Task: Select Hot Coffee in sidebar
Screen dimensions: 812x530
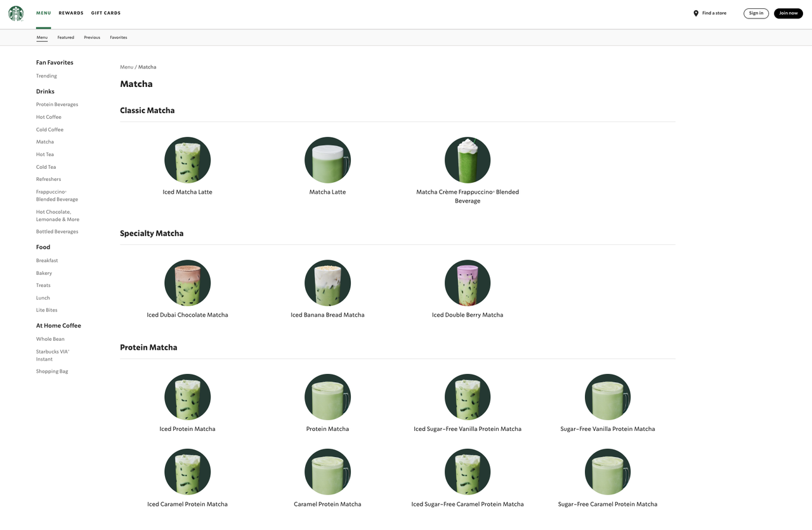Action: (49, 117)
